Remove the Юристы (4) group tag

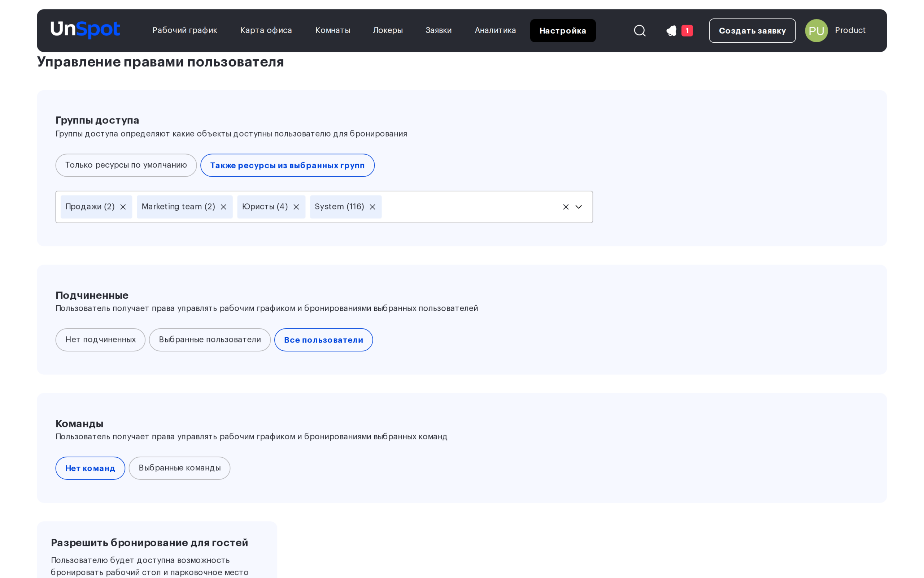(x=296, y=207)
